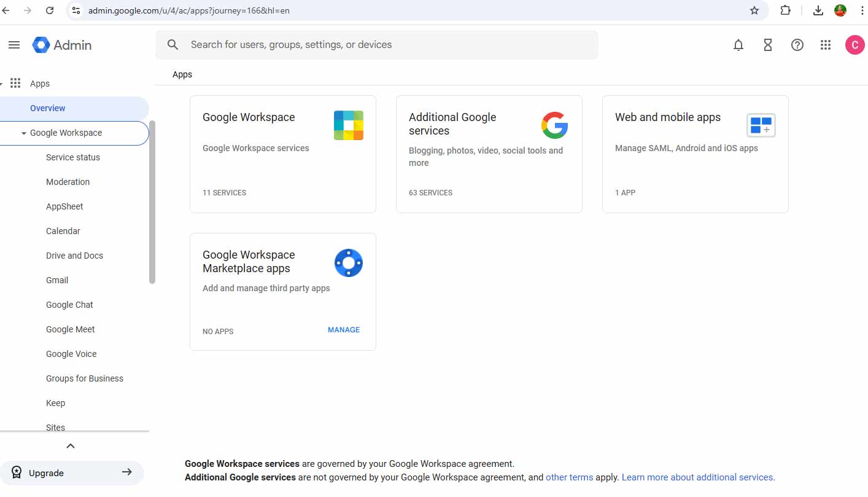Click the Google G logo on Additional services card
868x497 pixels.
pos(554,125)
